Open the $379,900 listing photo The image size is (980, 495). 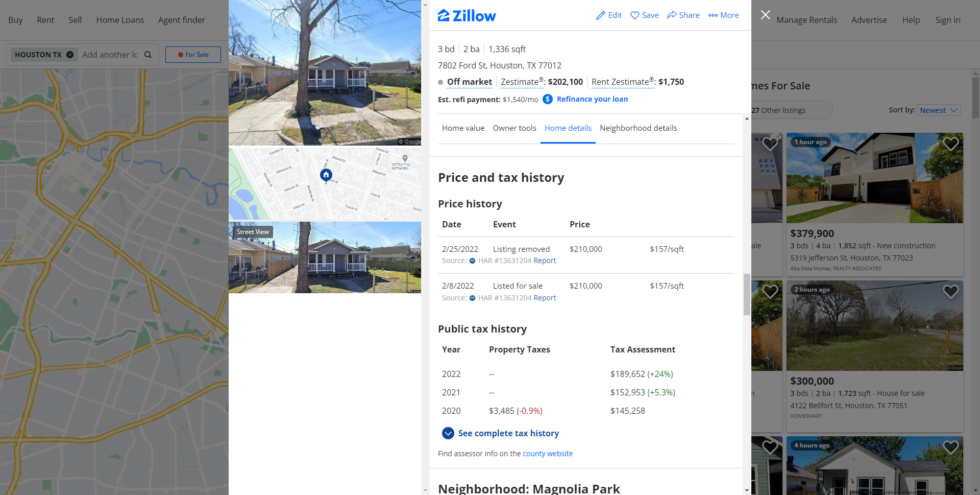point(874,178)
